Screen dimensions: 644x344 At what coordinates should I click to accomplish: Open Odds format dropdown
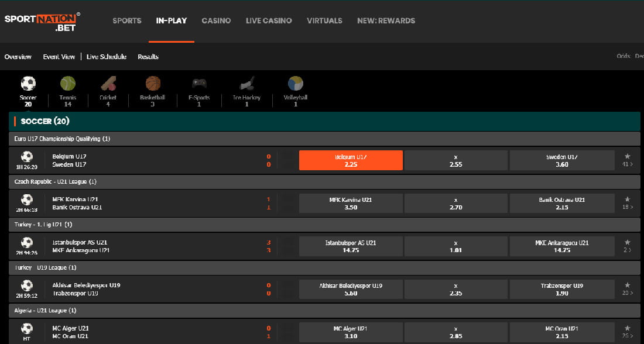630,56
